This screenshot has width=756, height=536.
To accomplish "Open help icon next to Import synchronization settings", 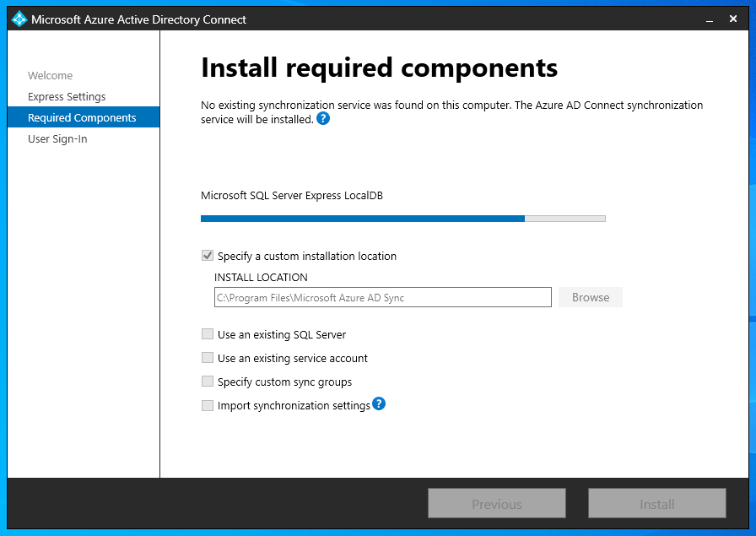I will 379,403.
